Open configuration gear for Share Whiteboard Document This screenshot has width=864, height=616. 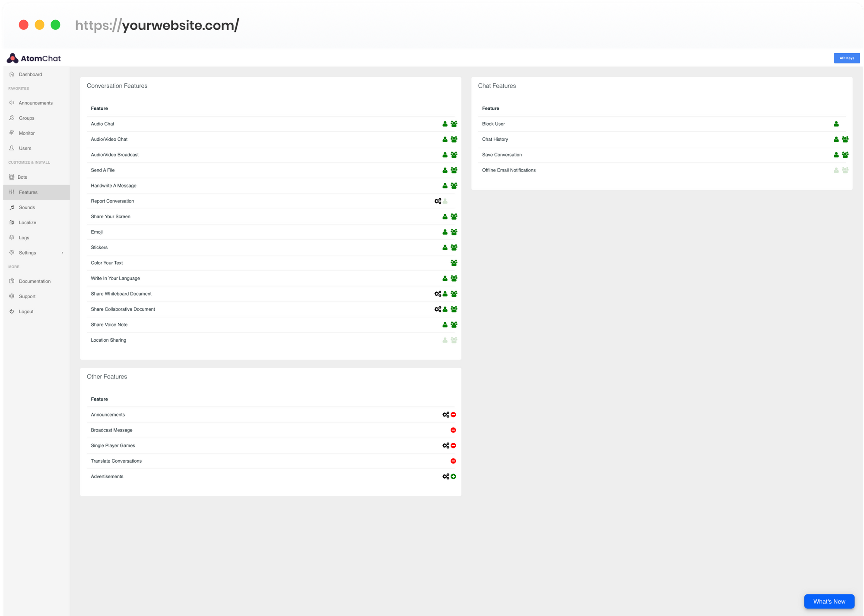tap(438, 293)
